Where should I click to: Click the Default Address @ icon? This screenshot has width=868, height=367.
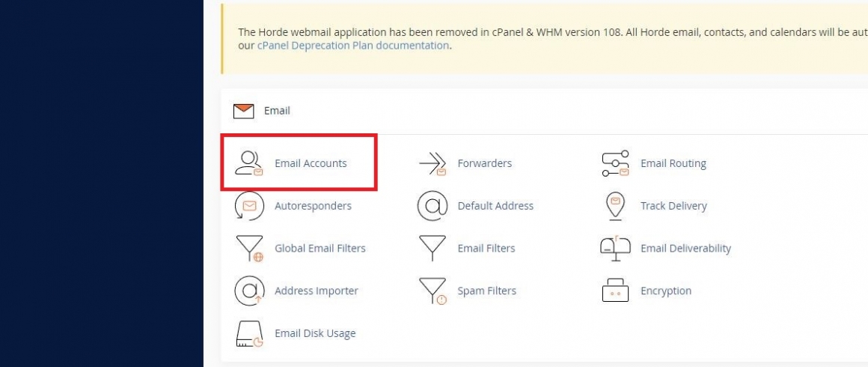tap(433, 206)
